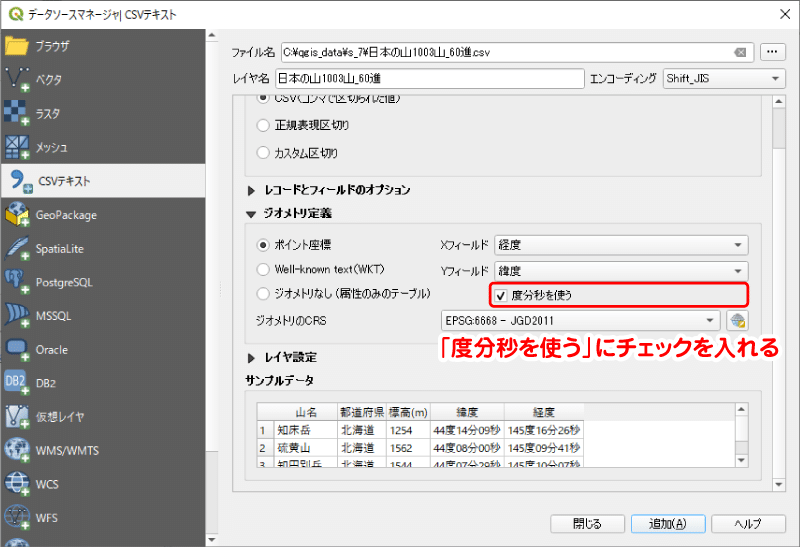Switch to the ラスタ tab label
This screenshot has width=800, height=547.
pyautogui.click(x=47, y=113)
